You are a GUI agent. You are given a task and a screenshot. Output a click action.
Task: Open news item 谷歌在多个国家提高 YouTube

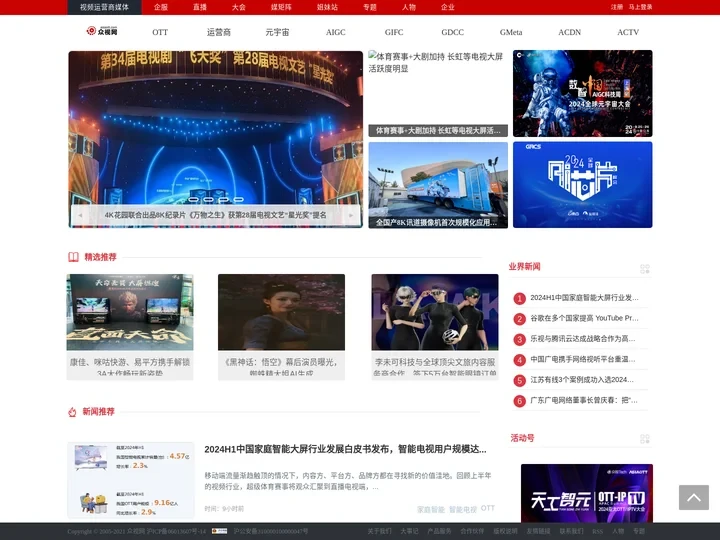(x=584, y=318)
